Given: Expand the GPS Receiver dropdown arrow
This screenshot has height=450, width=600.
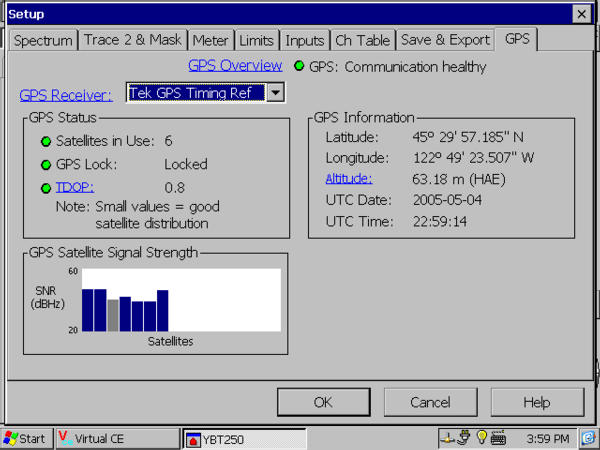Looking at the screenshot, I should pyautogui.click(x=275, y=93).
